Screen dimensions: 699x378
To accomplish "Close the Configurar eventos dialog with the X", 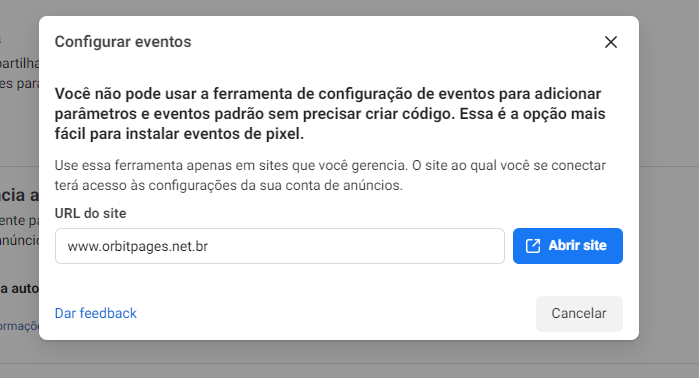I will pos(611,42).
